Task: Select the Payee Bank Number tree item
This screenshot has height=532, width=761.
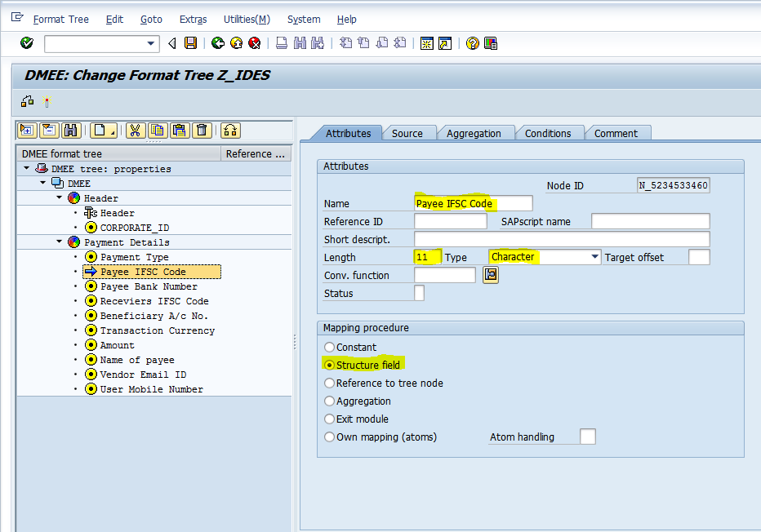Action: (x=149, y=286)
